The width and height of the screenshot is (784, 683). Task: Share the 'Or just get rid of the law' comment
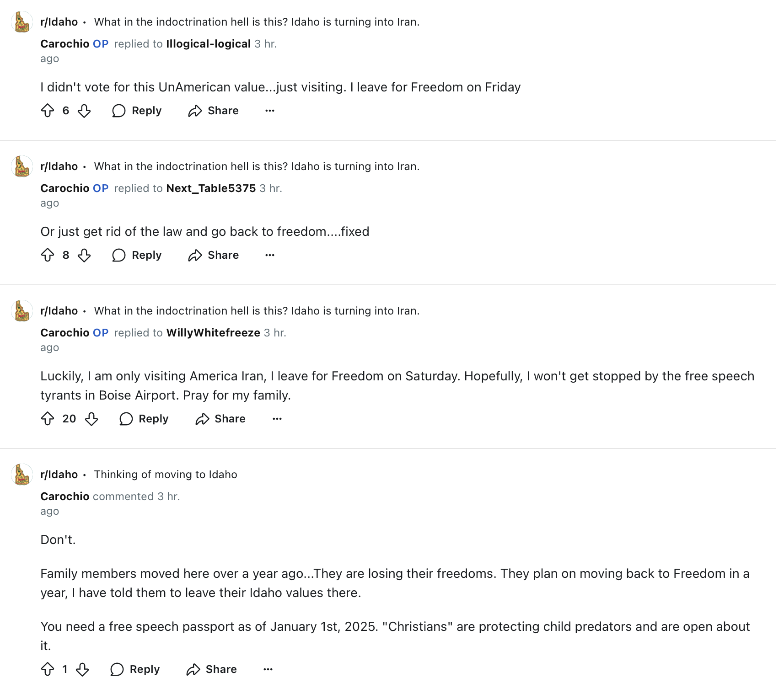point(213,255)
